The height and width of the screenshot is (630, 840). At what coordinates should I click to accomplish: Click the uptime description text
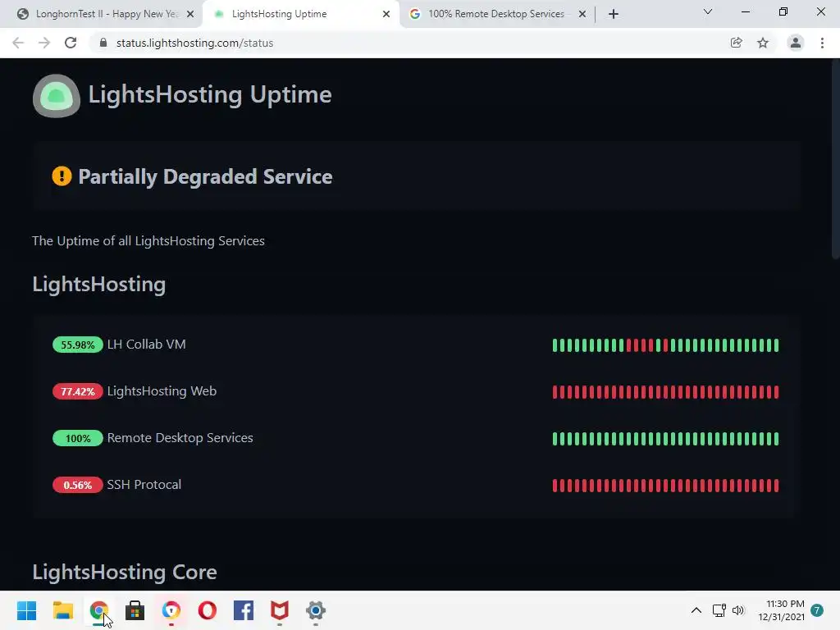coord(148,241)
